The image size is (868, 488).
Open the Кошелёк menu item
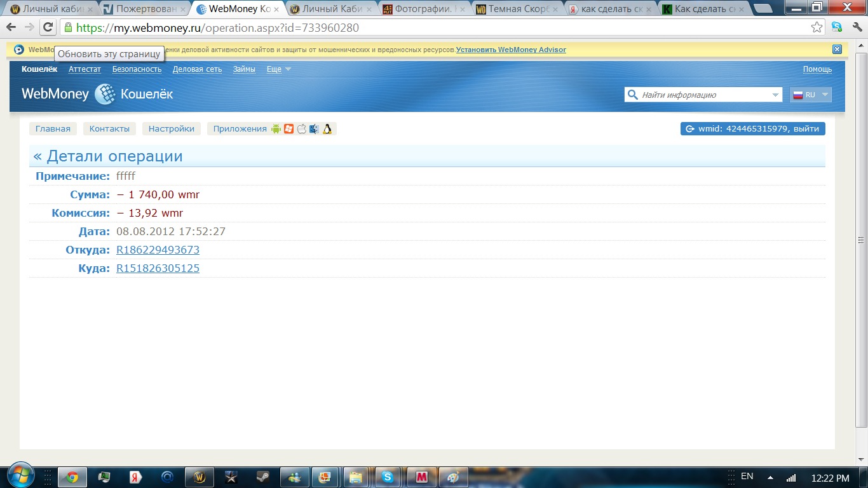tap(39, 69)
